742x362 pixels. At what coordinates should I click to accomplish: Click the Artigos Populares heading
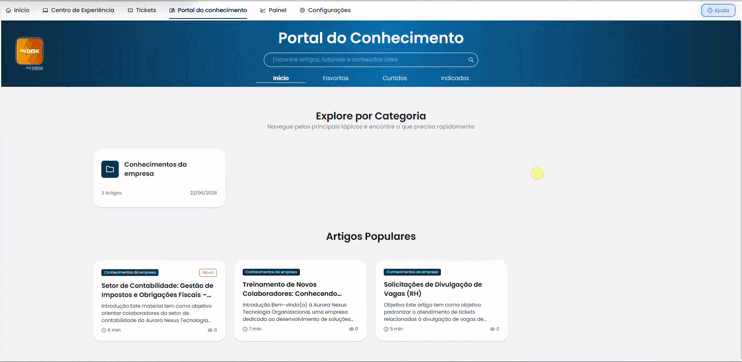point(371,236)
